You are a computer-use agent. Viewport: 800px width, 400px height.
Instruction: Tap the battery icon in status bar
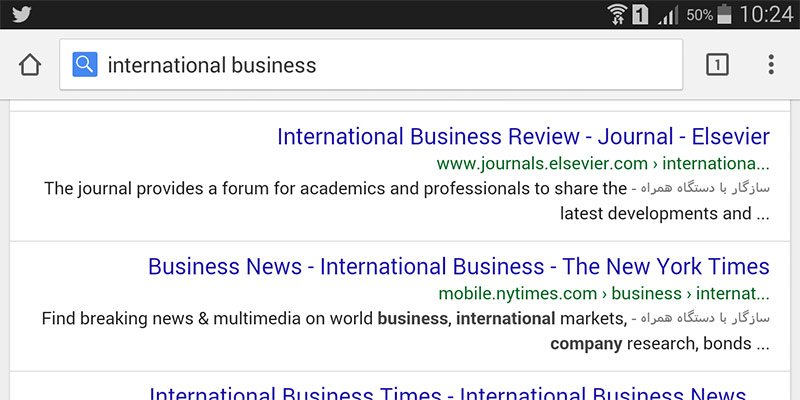click(724, 14)
